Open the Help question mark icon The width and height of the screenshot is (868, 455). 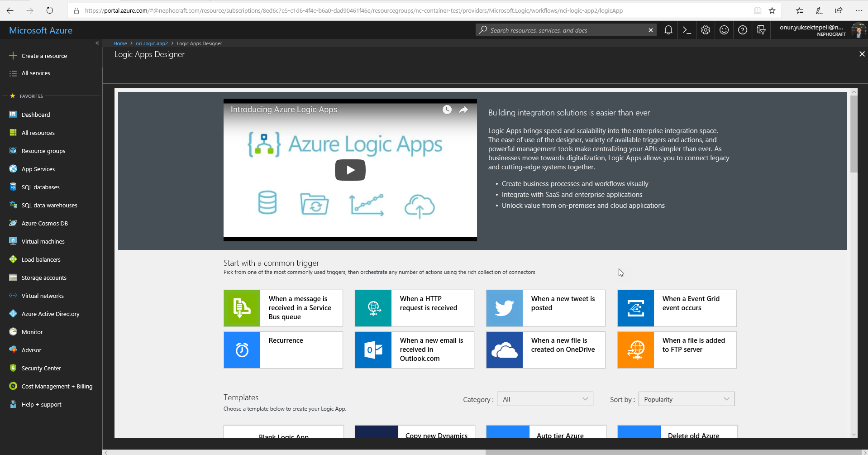tap(743, 30)
